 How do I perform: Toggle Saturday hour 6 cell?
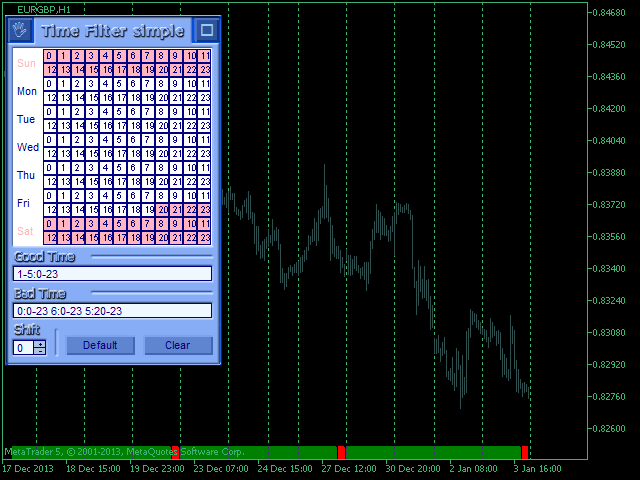[134, 224]
